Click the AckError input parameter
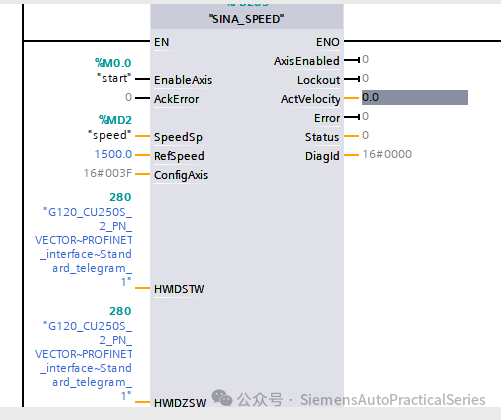 [177, 99]
